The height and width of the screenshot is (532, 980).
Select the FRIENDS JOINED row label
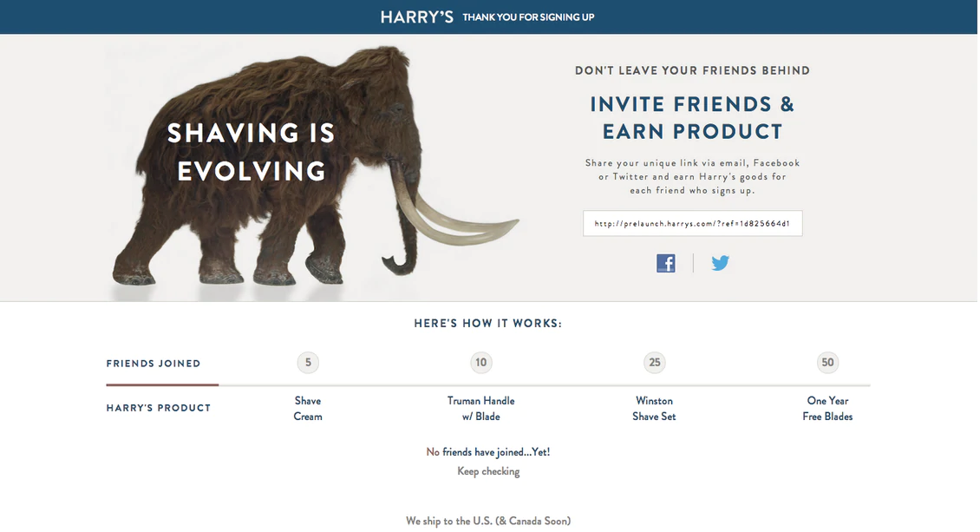(153, 364)
